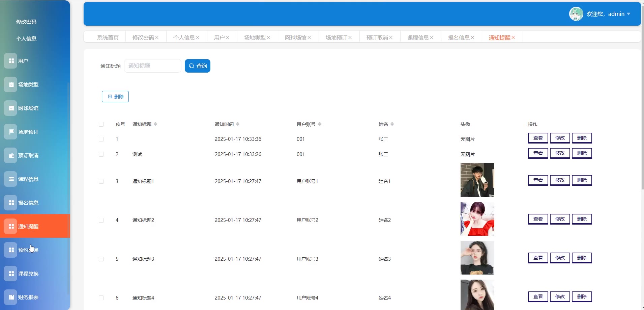Screen dimensions: 644x310
Task: Click 修改 for the 测试 row
Action: point(560,153)
